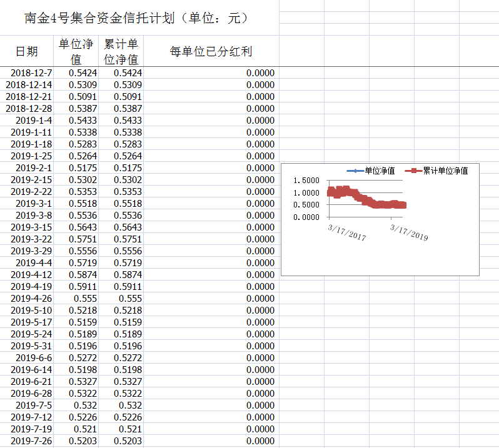Select the title cell 南金4号集合资金信托计划
499x448 pixels.
(x=139, y=17)
